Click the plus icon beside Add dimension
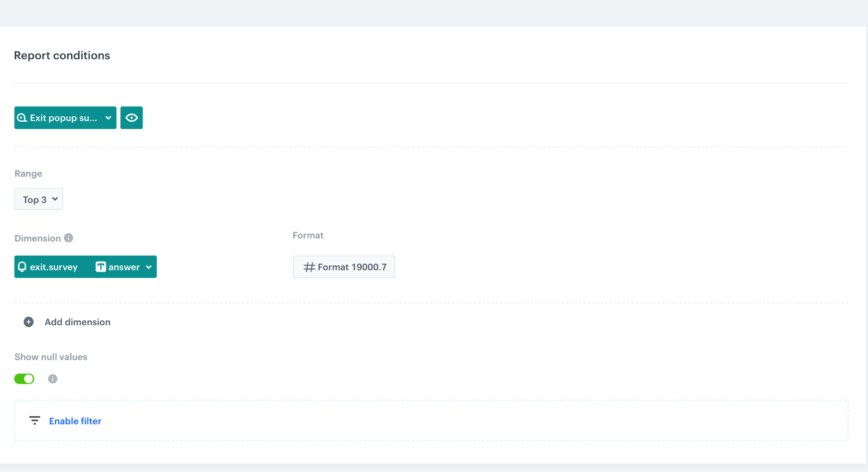This screenshot has height=472, width=868. point(28,322)
